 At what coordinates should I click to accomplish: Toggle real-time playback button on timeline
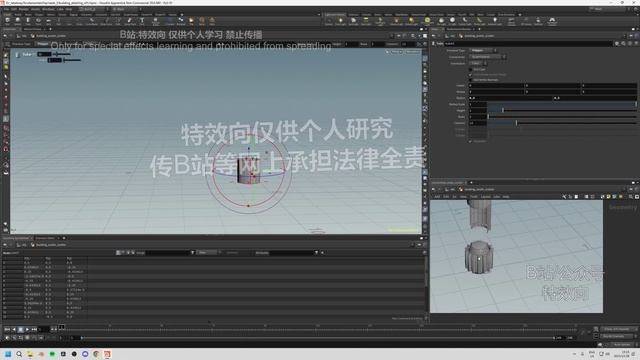(7, 338)
